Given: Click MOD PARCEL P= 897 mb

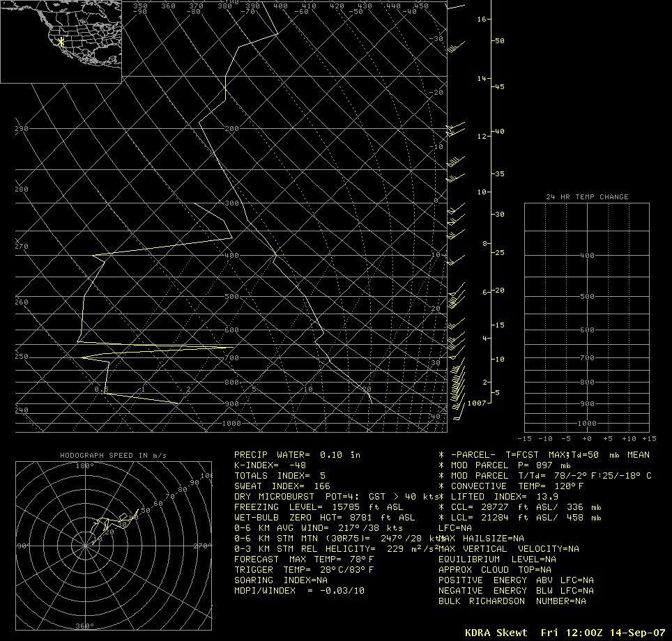Looking at the screenshot, I should click(x=505, y=465).
